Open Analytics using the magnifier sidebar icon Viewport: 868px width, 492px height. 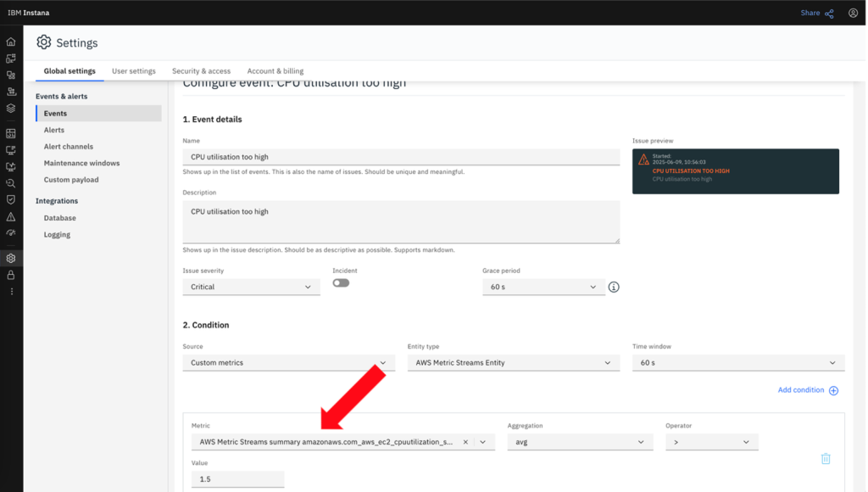pos(10,184)
